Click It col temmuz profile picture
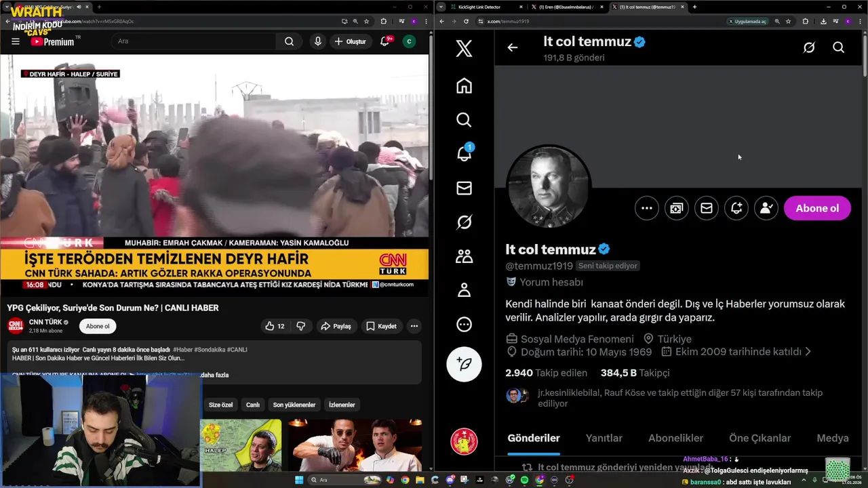 coord(549,186)
